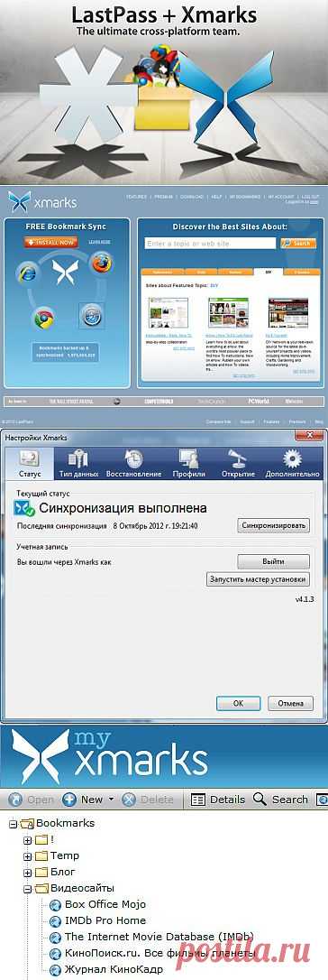Select the DIY topic tab on the website
The width and height of the screenshot is (328, 980).
point(269,273)
